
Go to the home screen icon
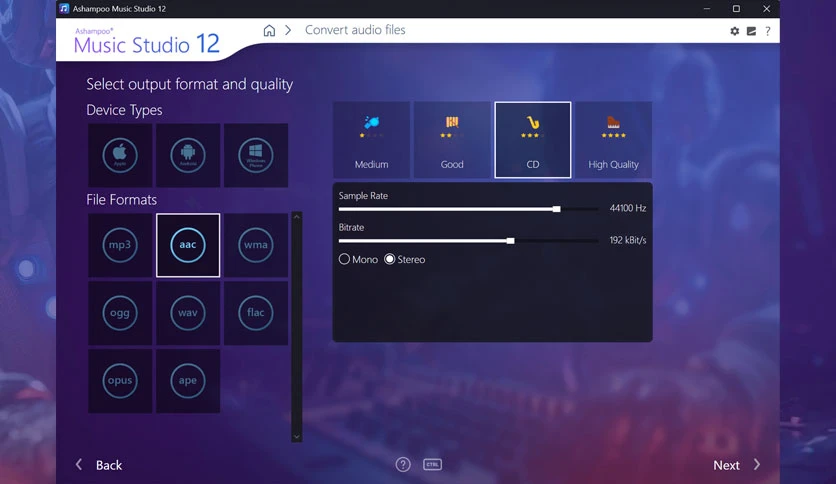pos(269,30)
